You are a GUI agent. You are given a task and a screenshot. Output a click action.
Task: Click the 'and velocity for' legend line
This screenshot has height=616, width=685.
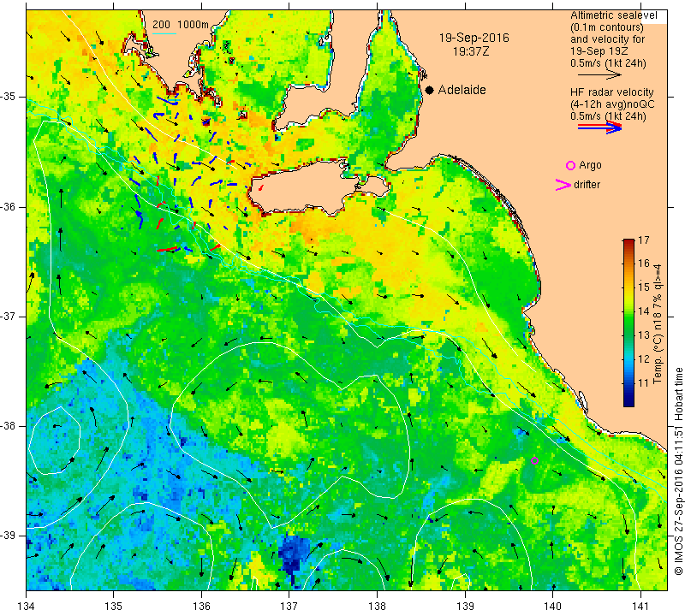pyautogui.click(x=608, y=39)
